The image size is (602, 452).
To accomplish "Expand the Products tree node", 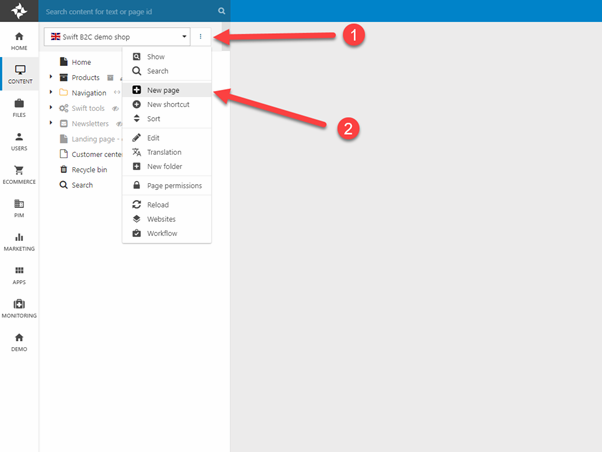I will tap(51, 77).
